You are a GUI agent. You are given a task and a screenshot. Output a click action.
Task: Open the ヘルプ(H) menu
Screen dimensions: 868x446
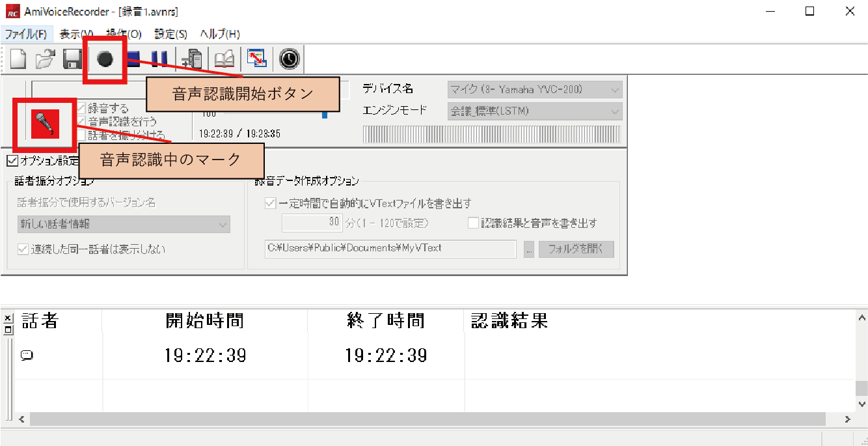coord(220,34)
